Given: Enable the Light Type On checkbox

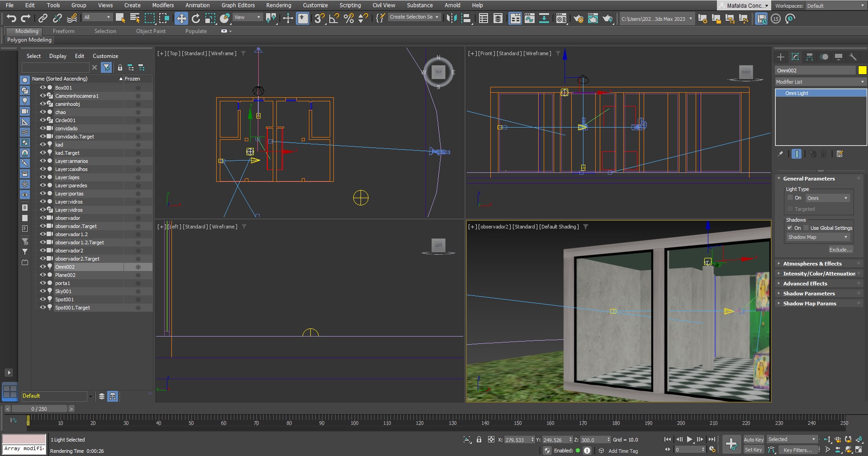Looking at the screenshot, I should (790, 198).
